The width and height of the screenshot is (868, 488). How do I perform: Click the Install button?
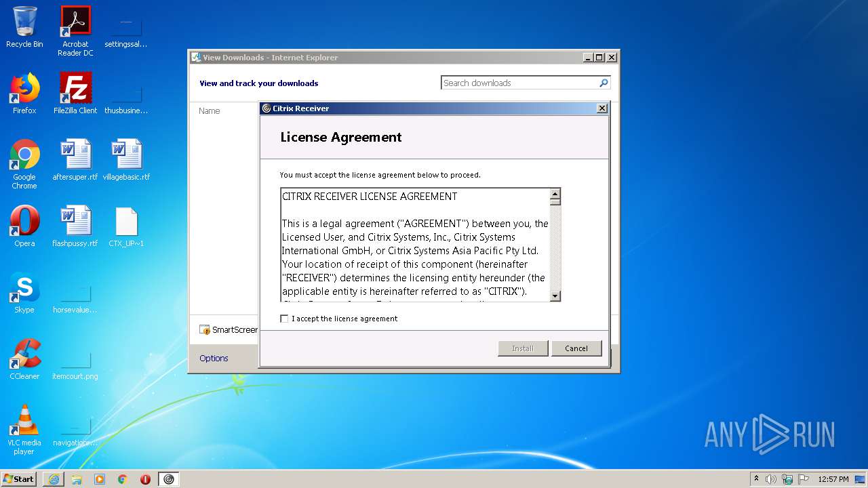coord(523,348)
